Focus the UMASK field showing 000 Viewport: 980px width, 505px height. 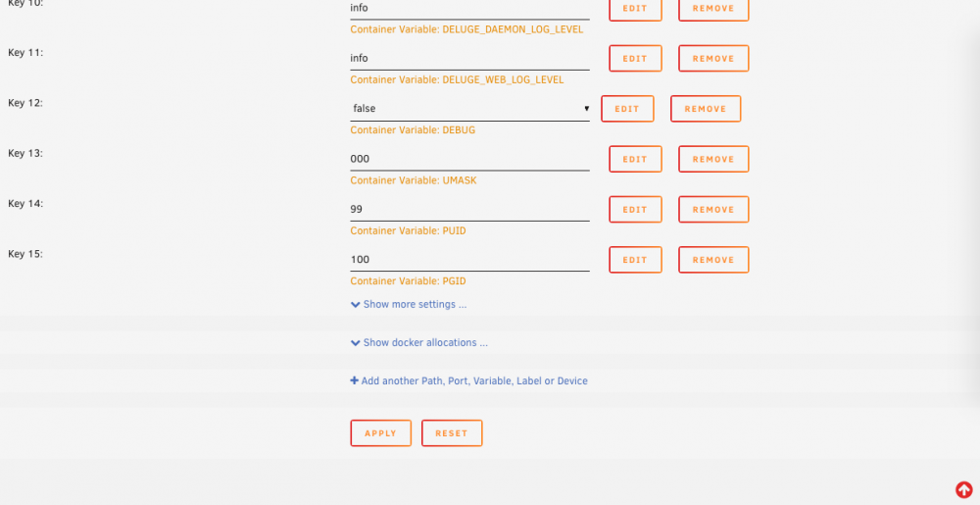[470, 159]
